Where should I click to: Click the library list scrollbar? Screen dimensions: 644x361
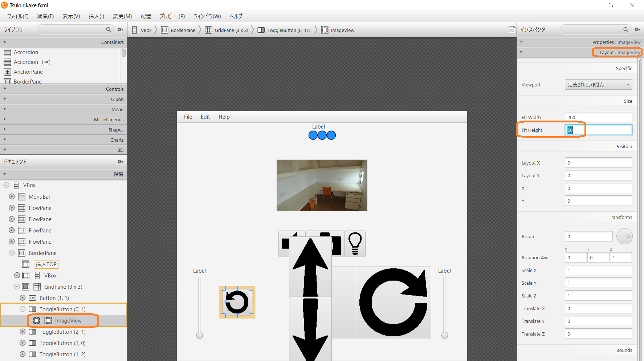click(123, 53)
